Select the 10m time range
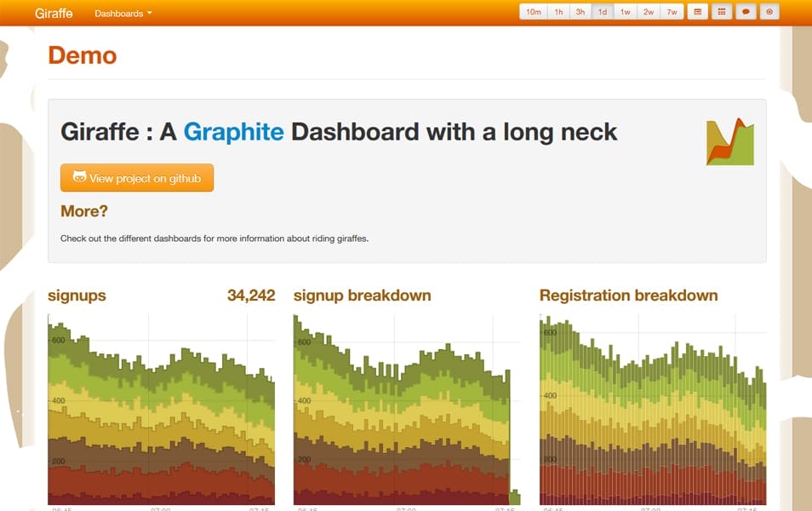This screenshot has height=511, width=812. click(534, 12)
